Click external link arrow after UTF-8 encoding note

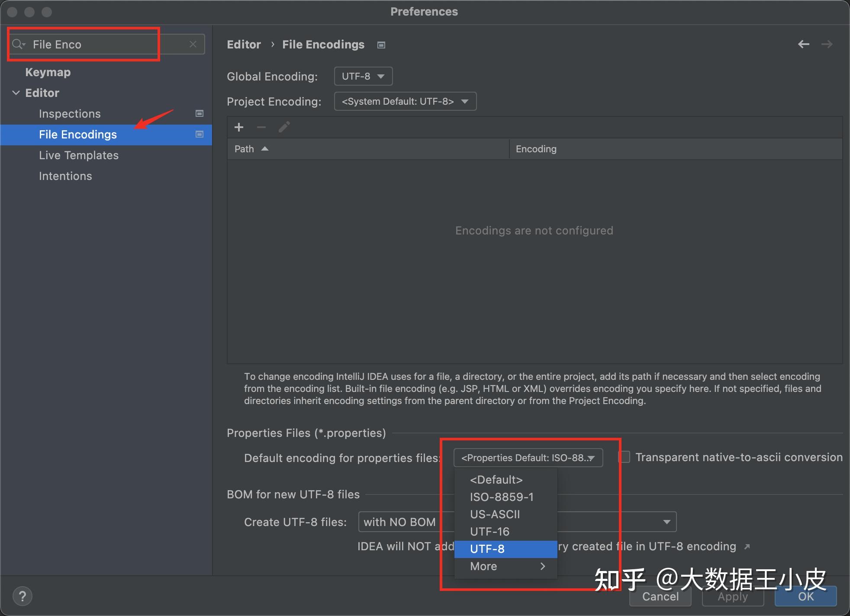pos(747,546)
